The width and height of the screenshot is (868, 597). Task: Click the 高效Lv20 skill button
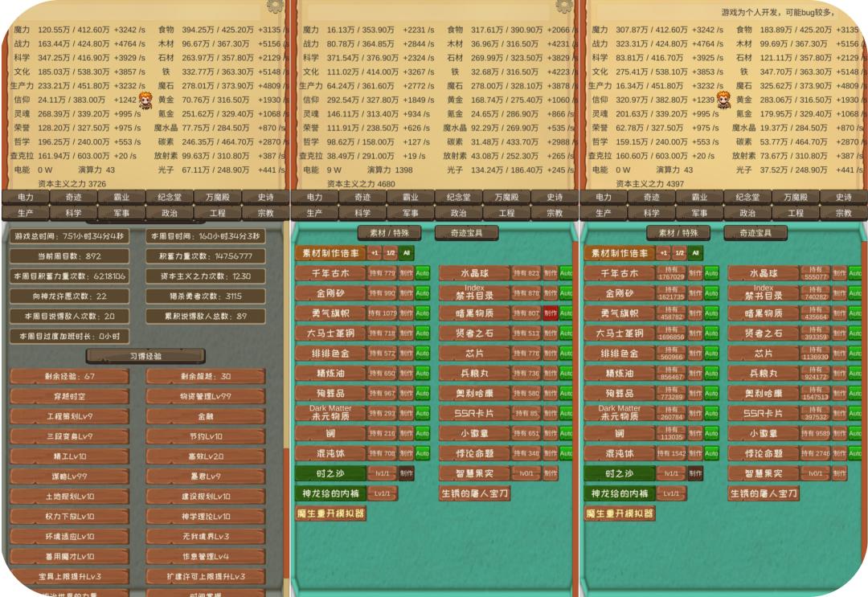coord(206,456)
